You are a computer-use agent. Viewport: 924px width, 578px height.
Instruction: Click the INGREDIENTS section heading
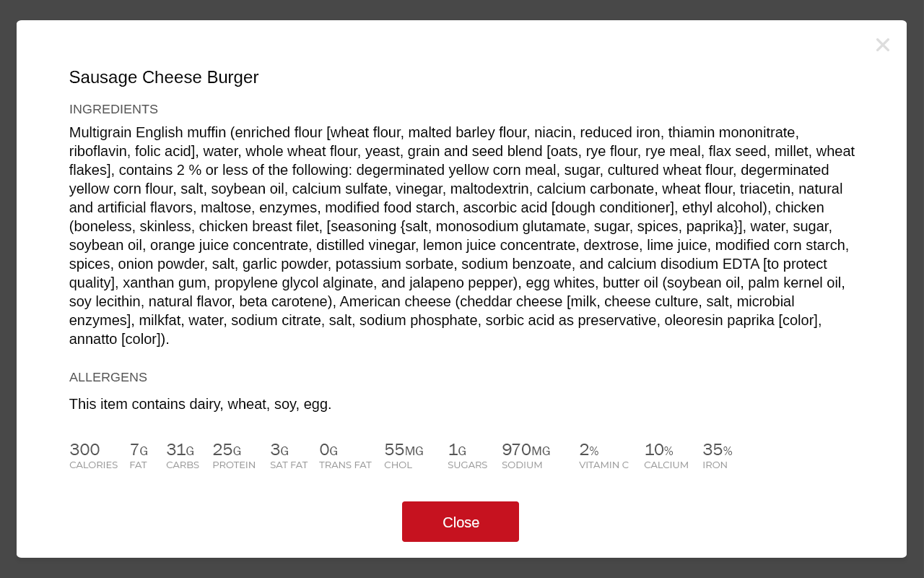click(113, 109)
